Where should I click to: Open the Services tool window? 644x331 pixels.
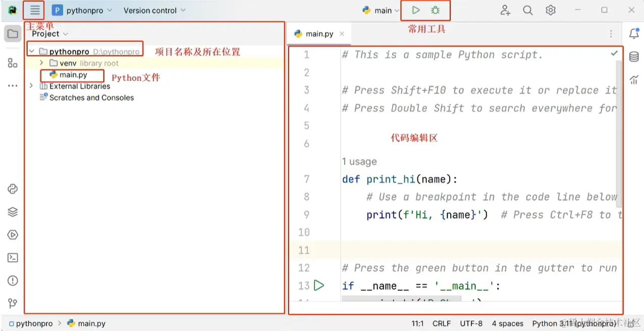13,235
